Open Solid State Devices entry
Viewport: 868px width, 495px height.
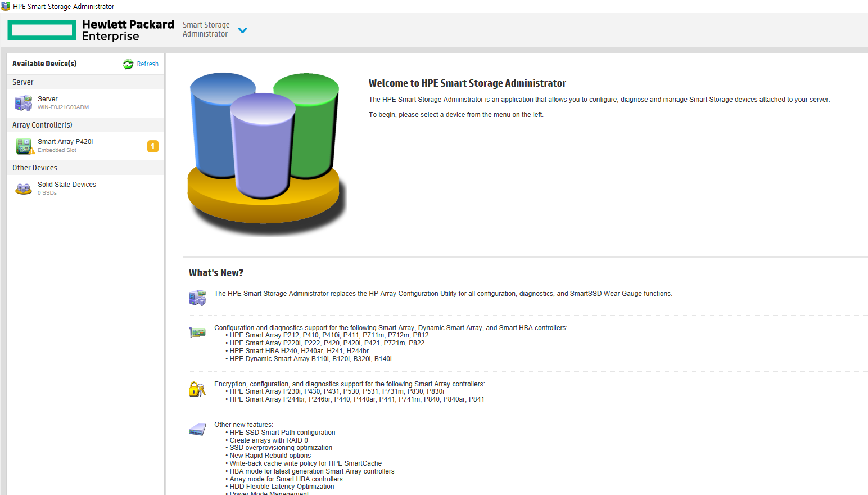(x=85, y=188)
